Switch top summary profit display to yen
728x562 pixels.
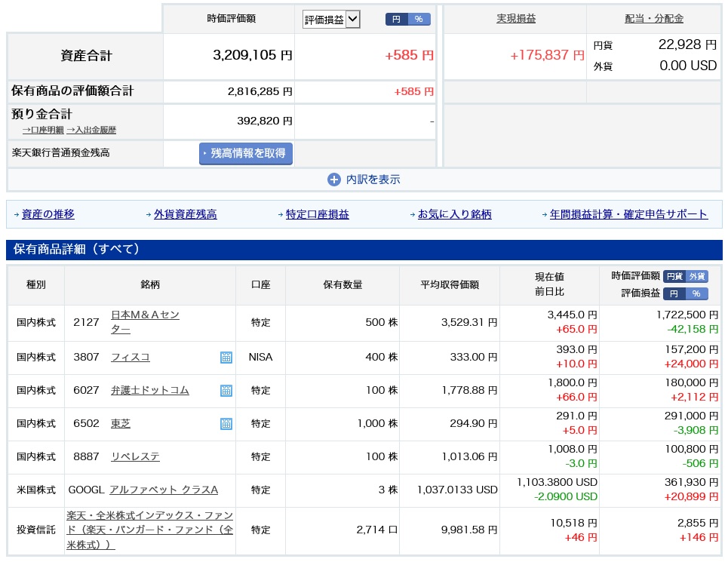pos(396,19)
